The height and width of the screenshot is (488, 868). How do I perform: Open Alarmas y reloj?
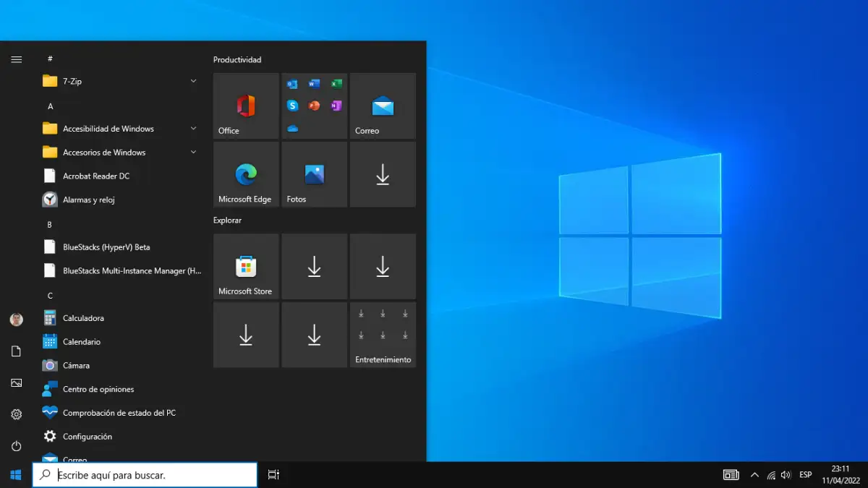pos(123,200)
